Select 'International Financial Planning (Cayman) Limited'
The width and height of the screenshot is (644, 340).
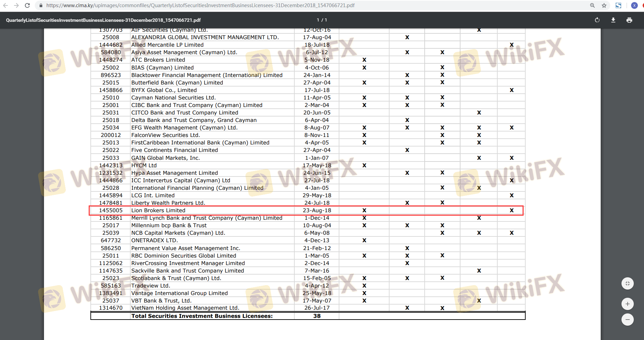point(197,188)
